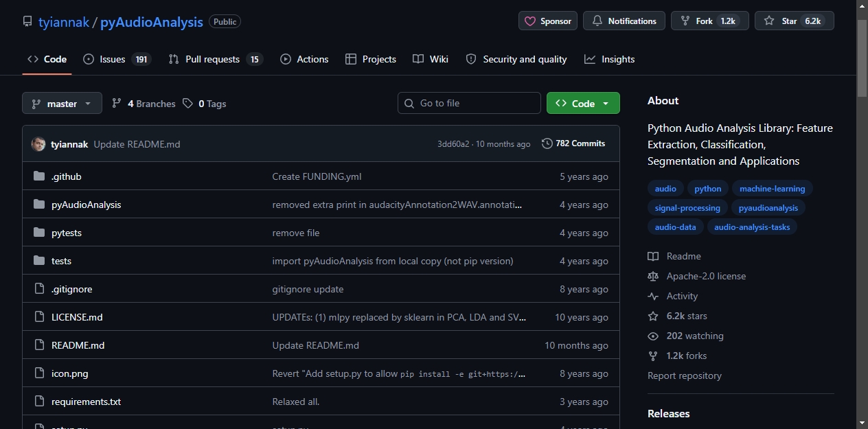View the 6.2k stars link

point(677,316)
